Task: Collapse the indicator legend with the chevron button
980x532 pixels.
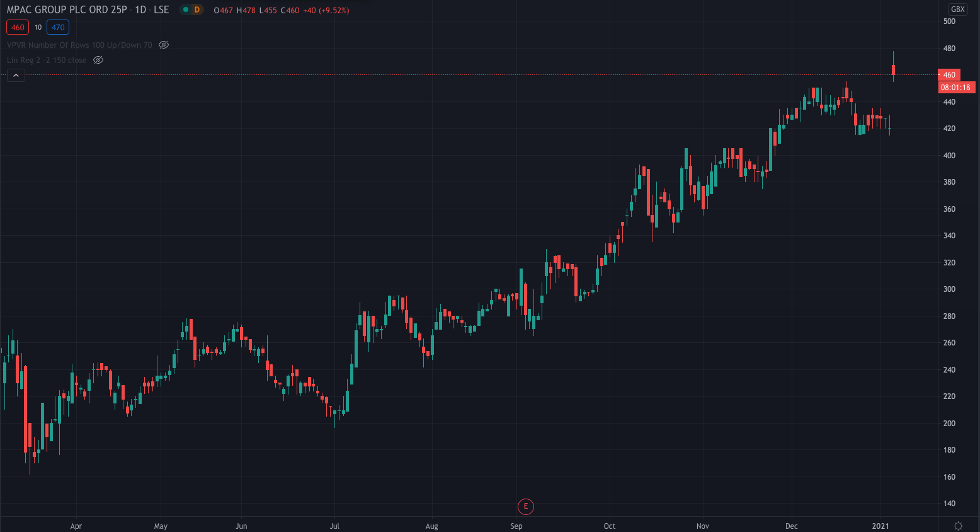Action: pyautogui.click(x=16, y=76)
